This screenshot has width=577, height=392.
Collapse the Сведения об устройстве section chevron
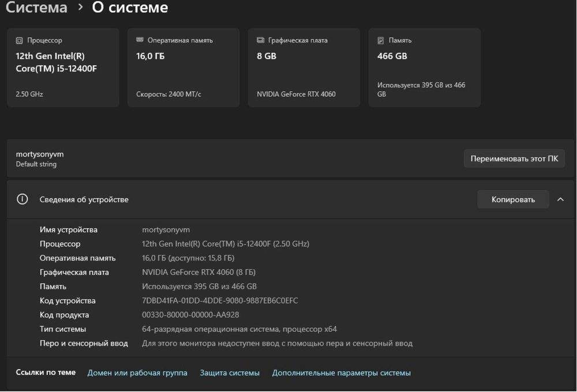click(560, 199)
